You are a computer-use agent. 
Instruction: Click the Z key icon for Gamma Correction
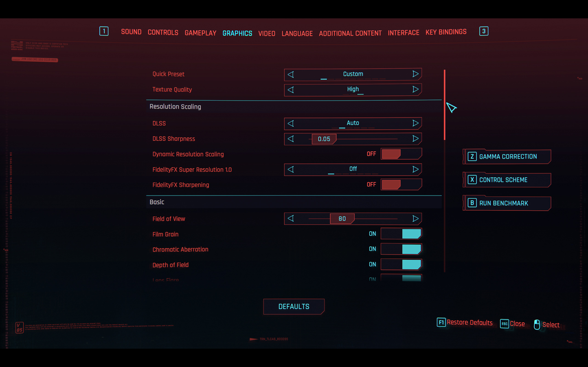point(472,157)
